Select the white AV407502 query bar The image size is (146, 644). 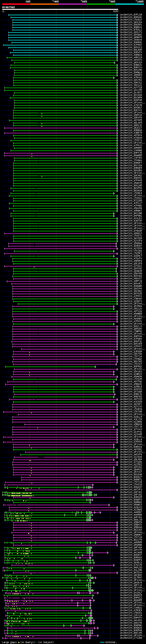(x=60, y=9)
